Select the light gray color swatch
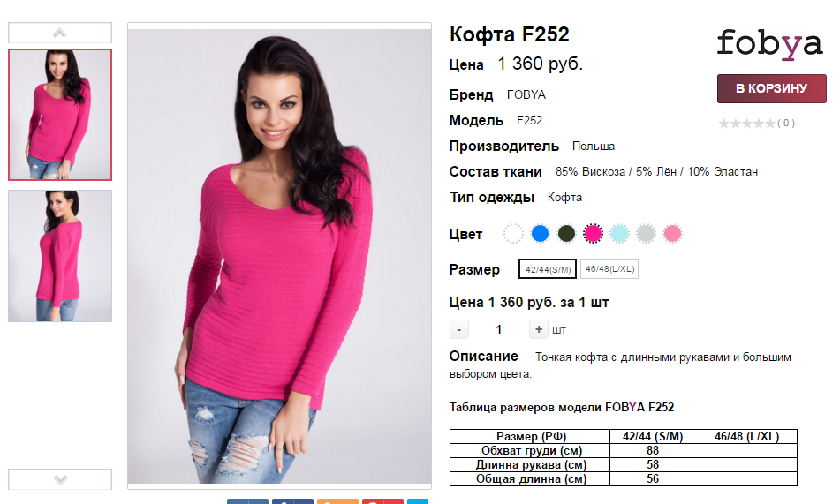The width and height of the screenshot is (840, 504). [646, 234]
